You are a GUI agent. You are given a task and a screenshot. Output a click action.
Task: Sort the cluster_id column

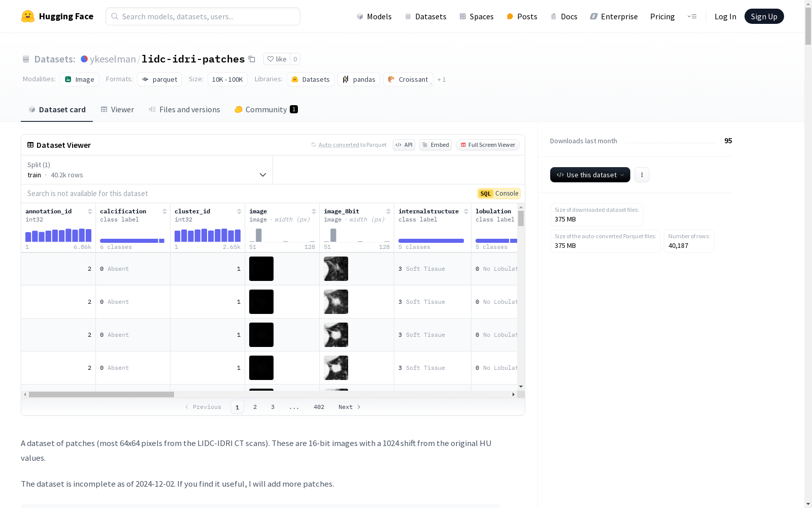239,211
